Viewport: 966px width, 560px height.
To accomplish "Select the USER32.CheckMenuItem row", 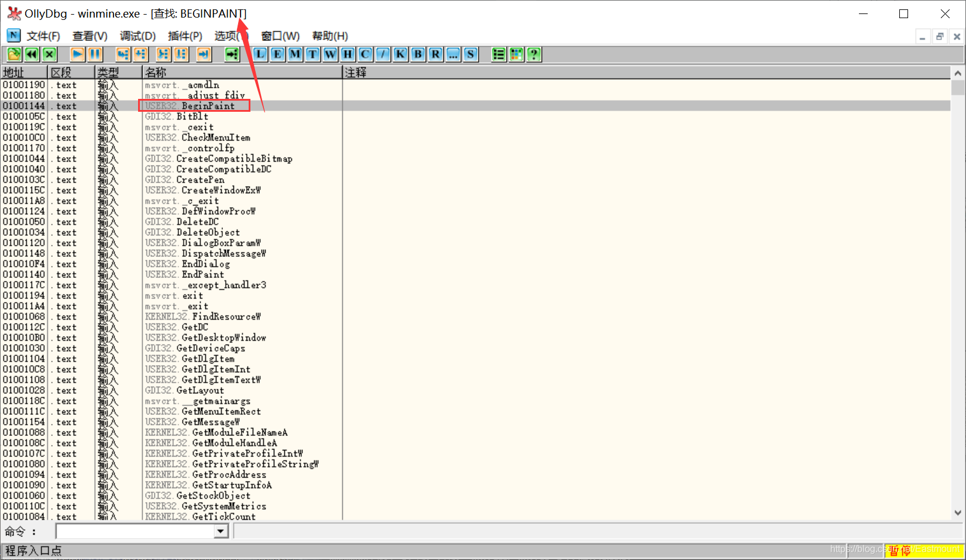I will click(x=475, y=138).
